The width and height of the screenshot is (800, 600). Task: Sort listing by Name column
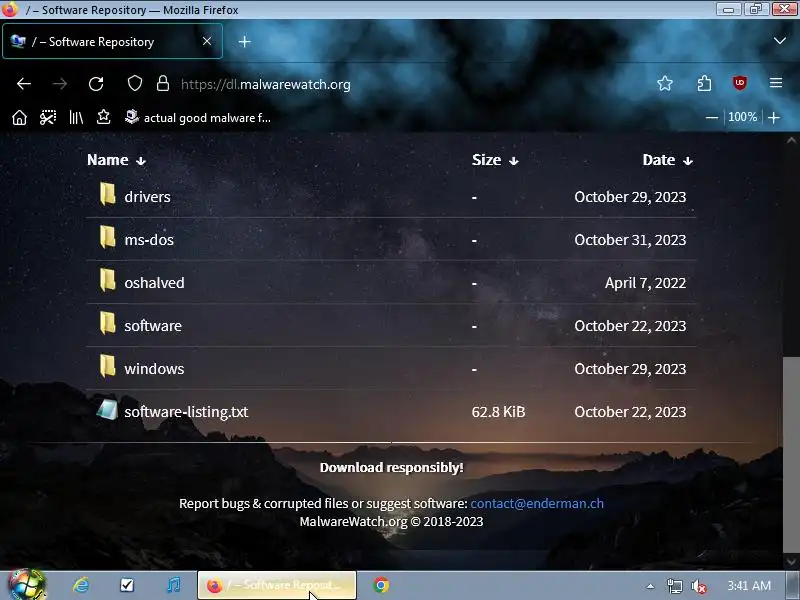click(116, 160)
